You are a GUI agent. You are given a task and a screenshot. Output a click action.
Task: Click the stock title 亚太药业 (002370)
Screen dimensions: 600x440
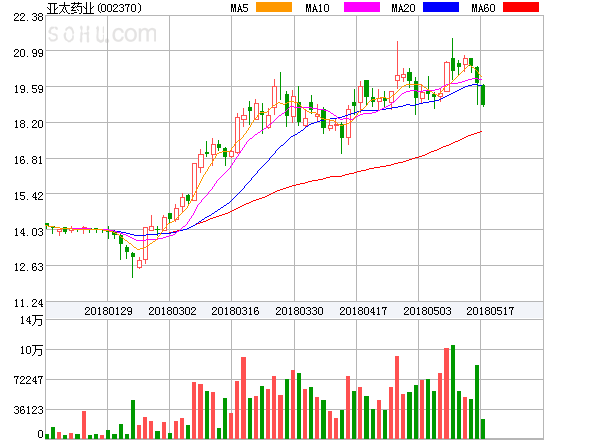[x=94, y=8]
